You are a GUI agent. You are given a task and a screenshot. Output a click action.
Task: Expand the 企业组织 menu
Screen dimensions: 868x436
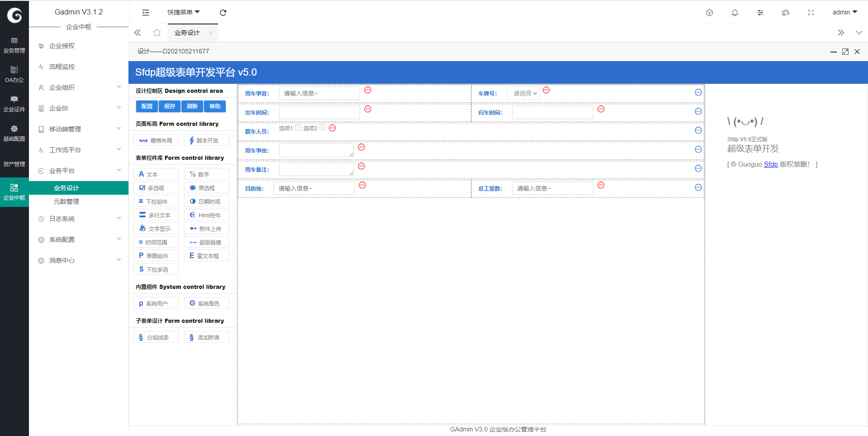point(79,87)
